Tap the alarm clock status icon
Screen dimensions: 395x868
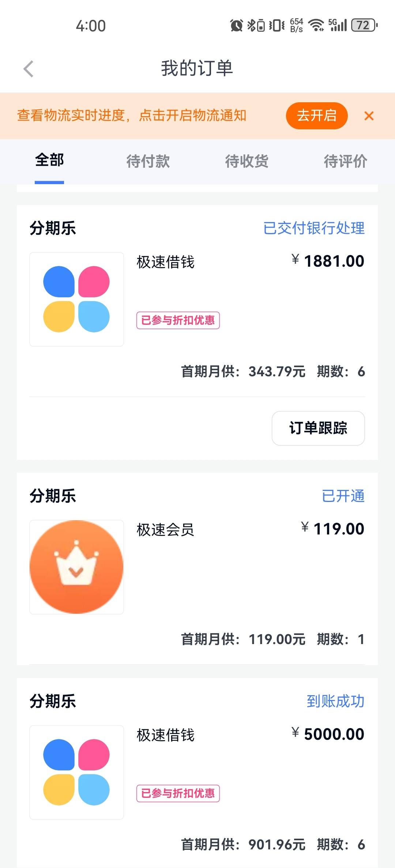pyautogui.click(x=236, y=25)
